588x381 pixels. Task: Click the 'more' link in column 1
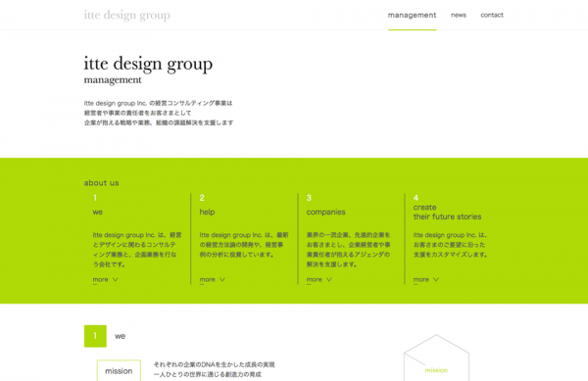(x=100, y=279)
